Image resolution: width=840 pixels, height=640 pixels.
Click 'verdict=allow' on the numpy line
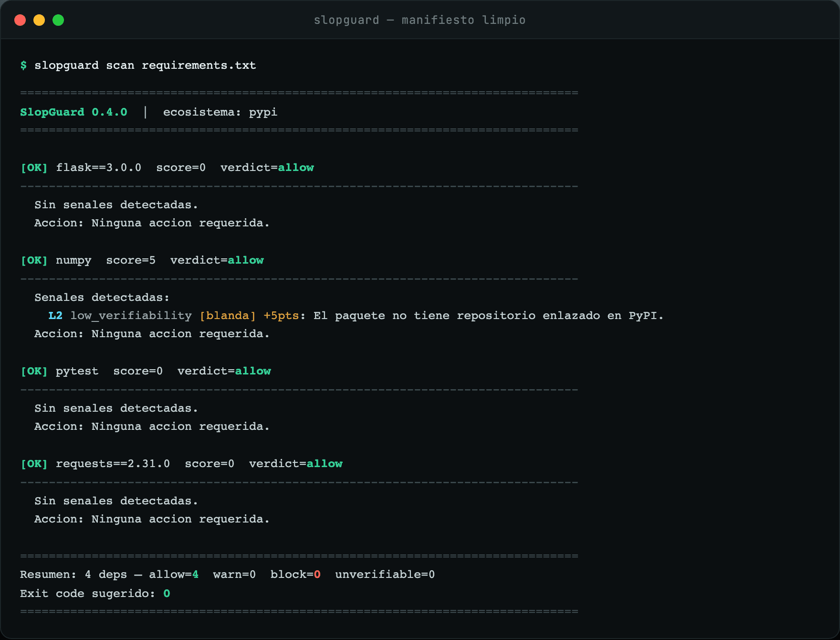217,260
